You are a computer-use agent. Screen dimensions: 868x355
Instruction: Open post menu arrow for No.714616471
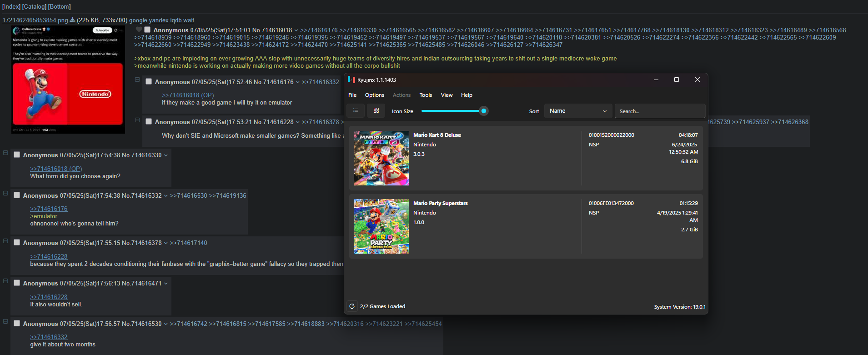(166, 284)
